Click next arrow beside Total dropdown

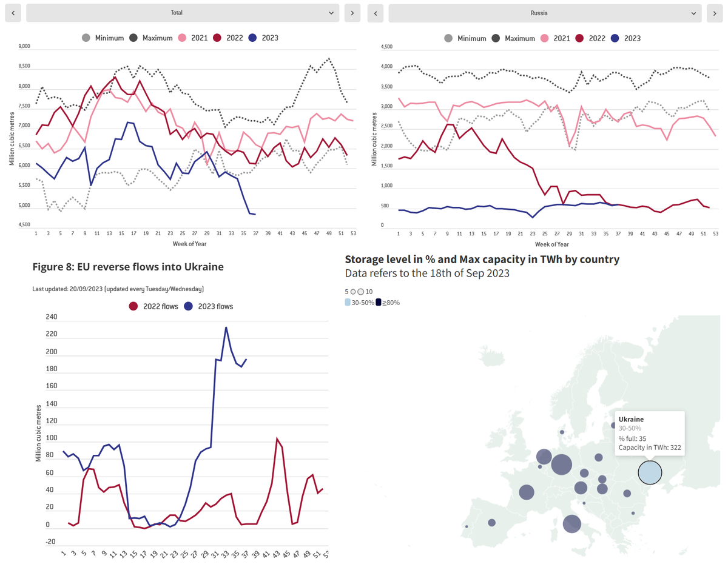click(x=352, y=13)
